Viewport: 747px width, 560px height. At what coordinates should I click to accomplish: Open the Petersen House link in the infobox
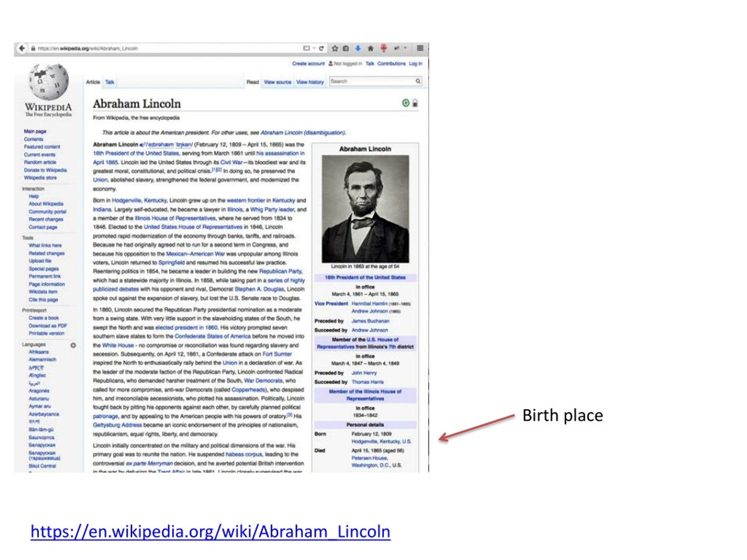click(369, 458)
